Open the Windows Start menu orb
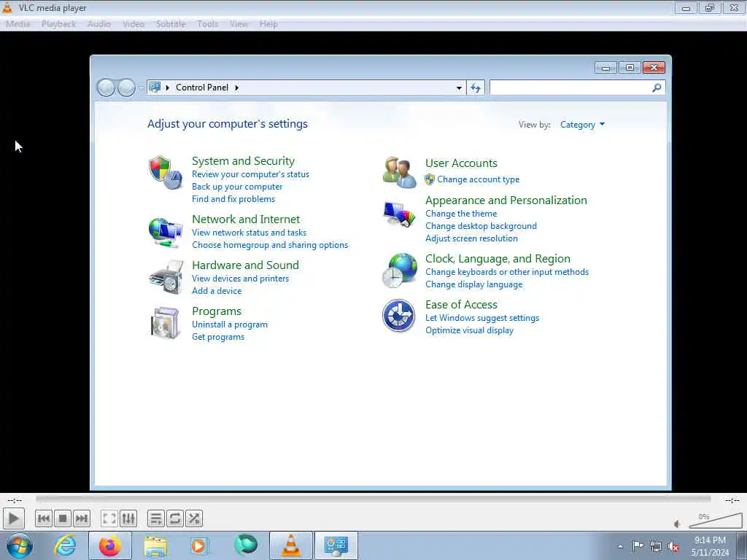The width and height of the screenshot is (747, 560). [x=20, y=545]
